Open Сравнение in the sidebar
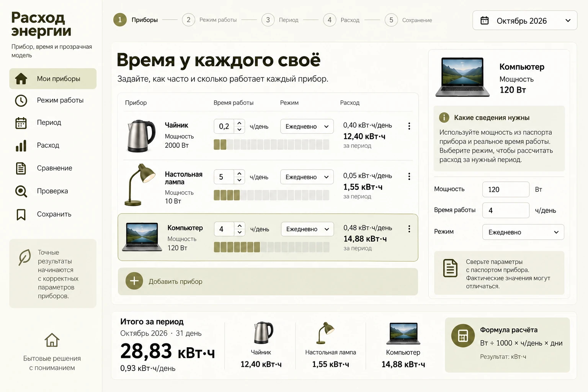588x392 pixels. click(x=53, y=168)
